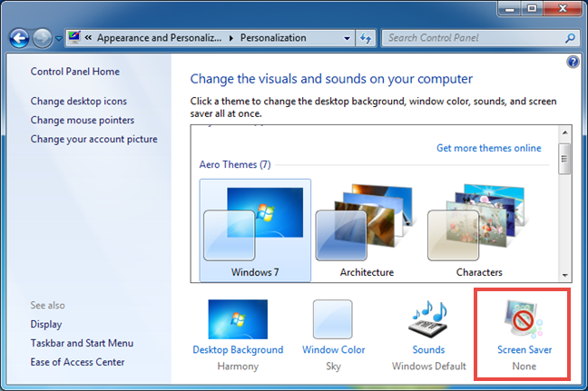The height and width of the screenshot is (391, 588).
Task: Go to Control Panel Home
Action: point(75,72)
